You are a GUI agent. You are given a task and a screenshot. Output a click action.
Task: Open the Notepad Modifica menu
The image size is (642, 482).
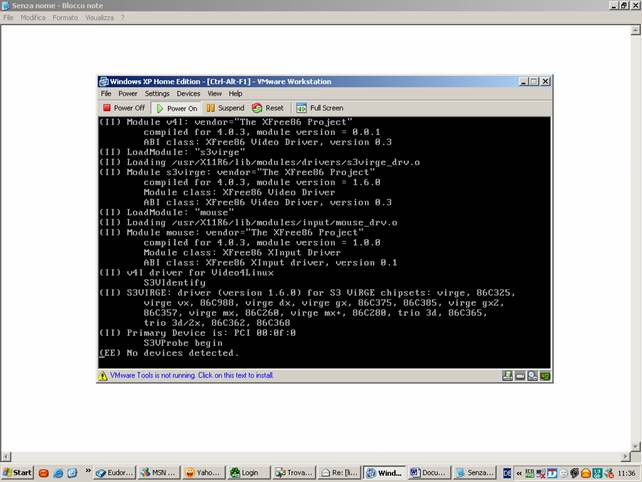click(x=33, y=18)
